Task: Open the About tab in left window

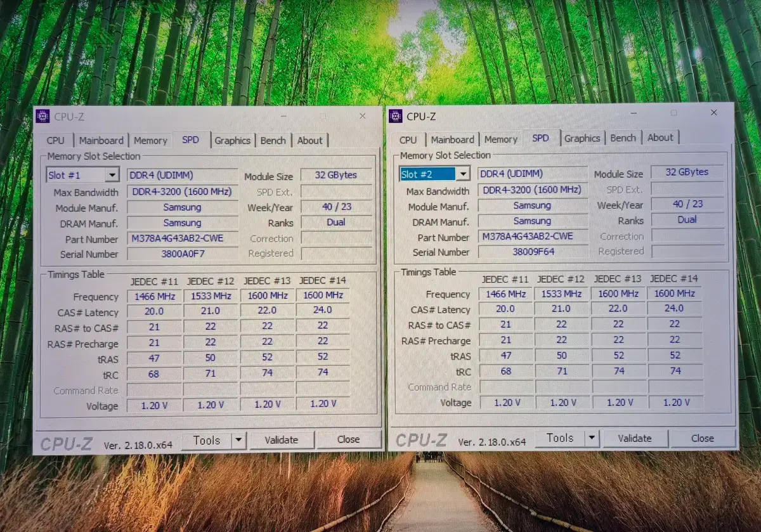Action: (310, 141)
